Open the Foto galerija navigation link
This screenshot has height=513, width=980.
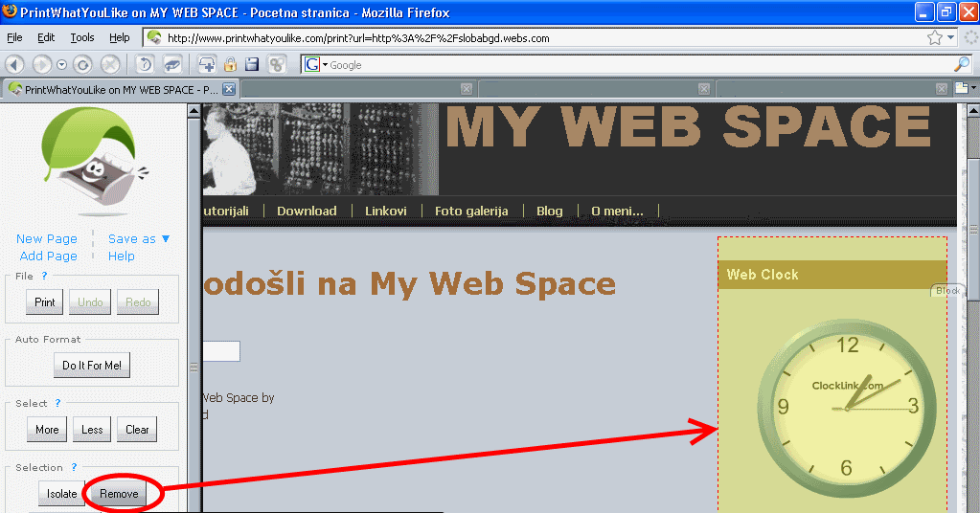(471, 211)
